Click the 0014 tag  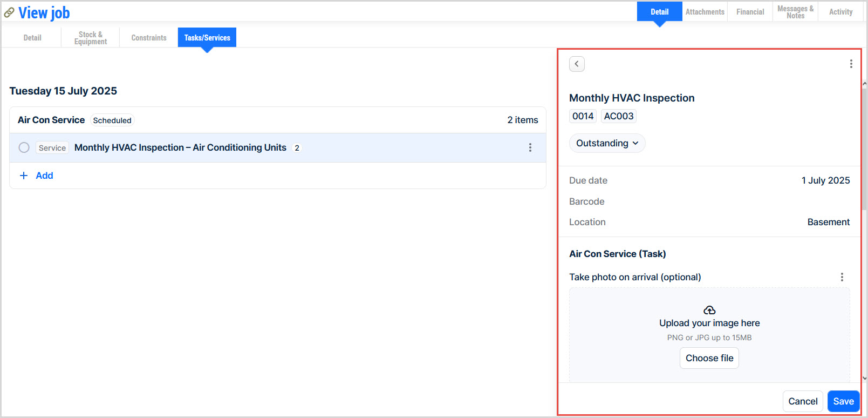pos(583,116)
